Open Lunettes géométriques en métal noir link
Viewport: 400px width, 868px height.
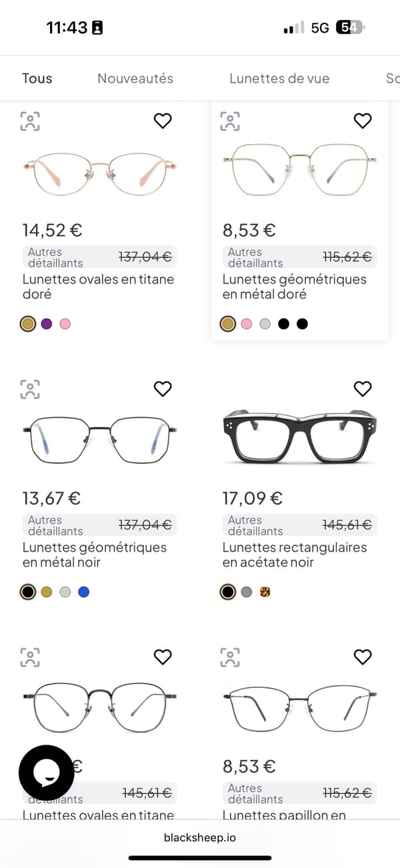(95, 554)
